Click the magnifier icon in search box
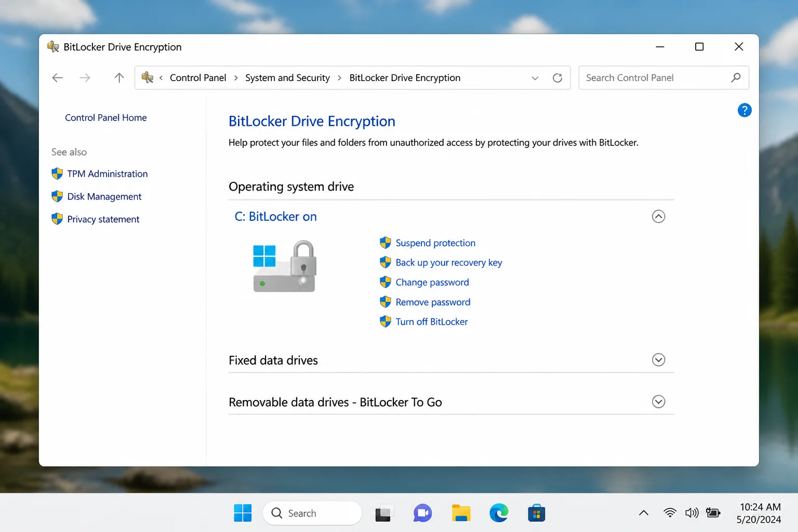This screenshot has width=798, height=532. pos(736,78)
